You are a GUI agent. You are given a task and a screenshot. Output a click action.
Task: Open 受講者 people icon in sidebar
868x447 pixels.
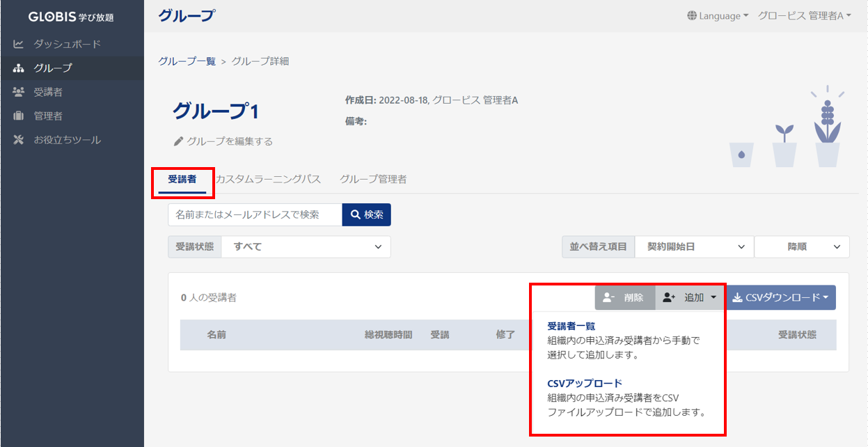[x=19, y=92]
